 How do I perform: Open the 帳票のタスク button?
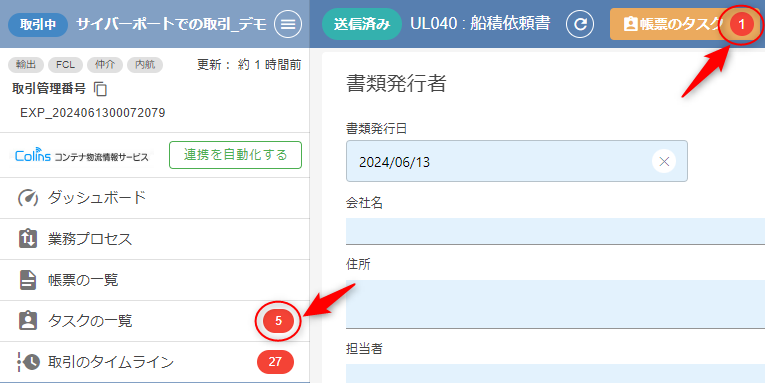685,24
